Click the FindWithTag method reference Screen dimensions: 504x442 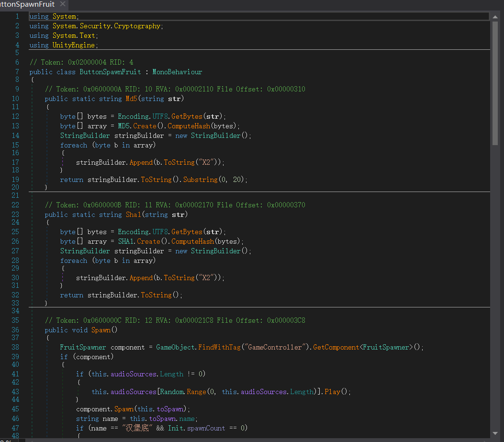click(x=219, y=347)
